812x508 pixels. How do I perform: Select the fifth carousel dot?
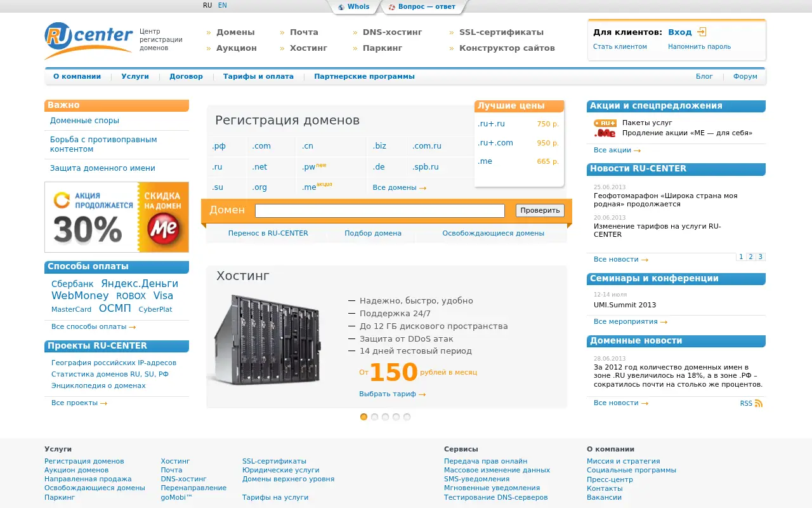pos(407,417)
